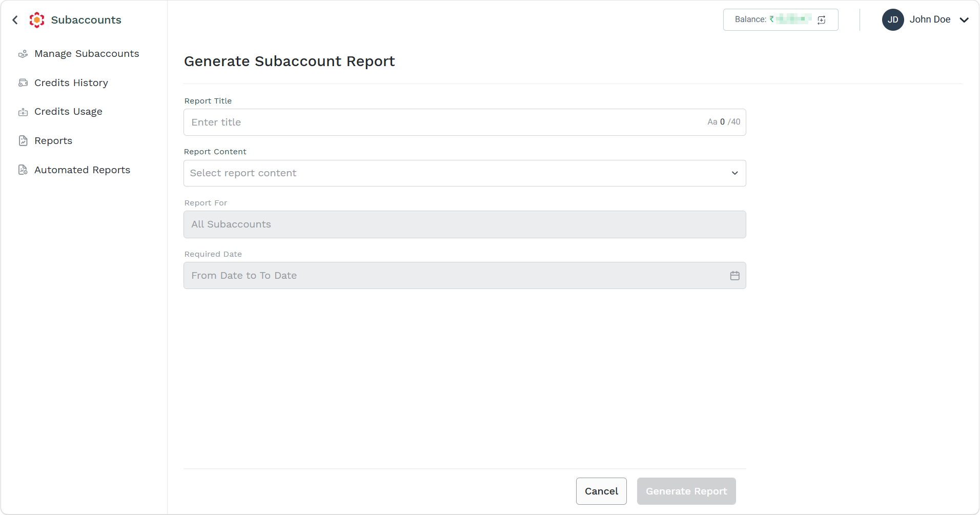Click the Required Date label
Viewport: 980px width, 515px height.
pyautogui.click(x=213, y=254)
